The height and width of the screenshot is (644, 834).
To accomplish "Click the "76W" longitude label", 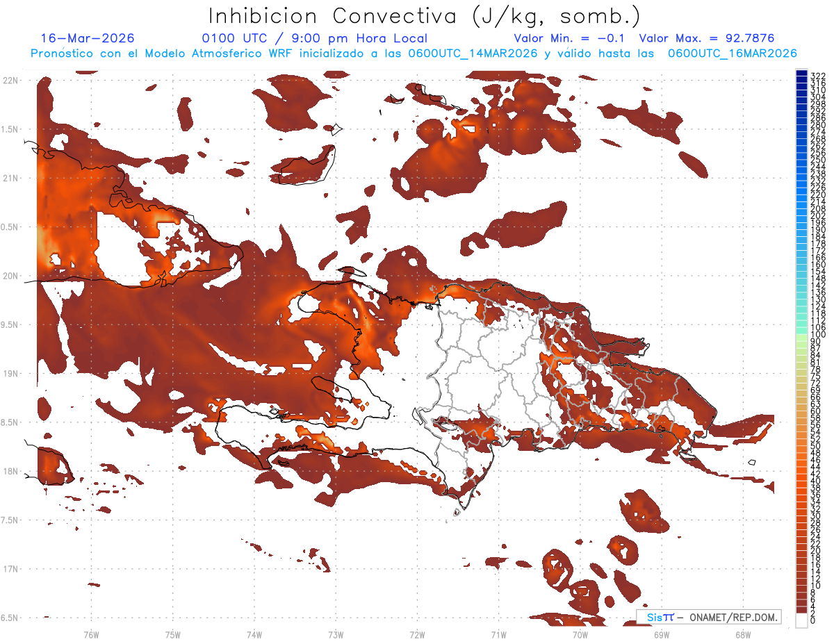I will tap(91, 634).
